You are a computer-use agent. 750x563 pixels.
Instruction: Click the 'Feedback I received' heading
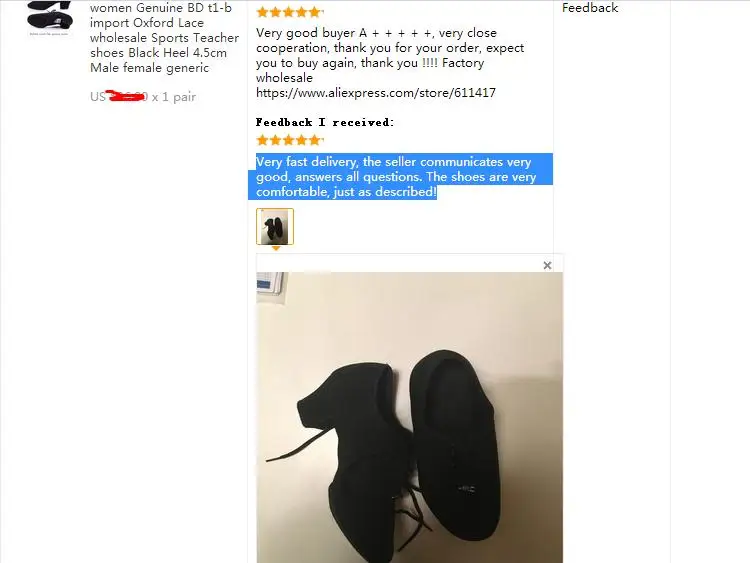point(325,122)
